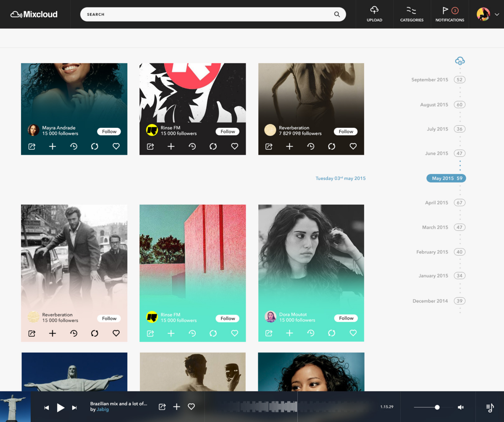The height and width of the screenshot is (422, 504).
Task: Open Notifications with the flag icon
Action: coord(446,11)
